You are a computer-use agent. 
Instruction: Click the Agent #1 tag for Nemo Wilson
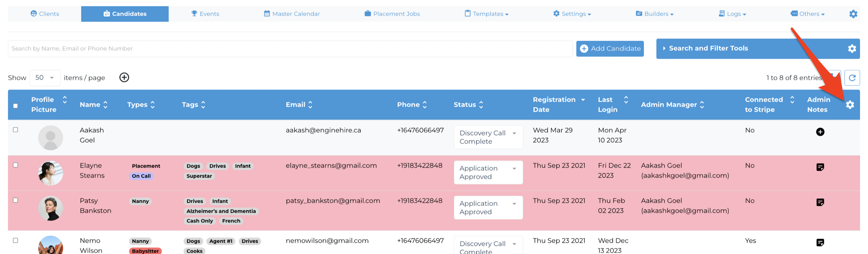coord(221,241)
